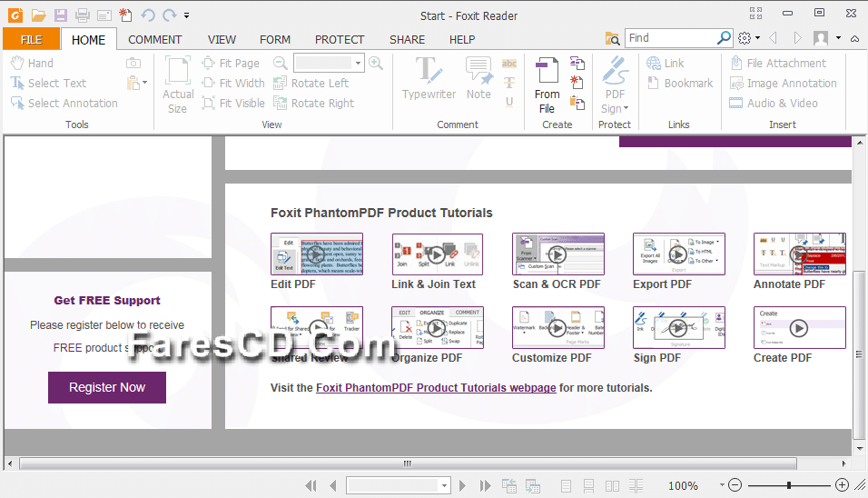Switch to the FORM tab

pos(275,40)
